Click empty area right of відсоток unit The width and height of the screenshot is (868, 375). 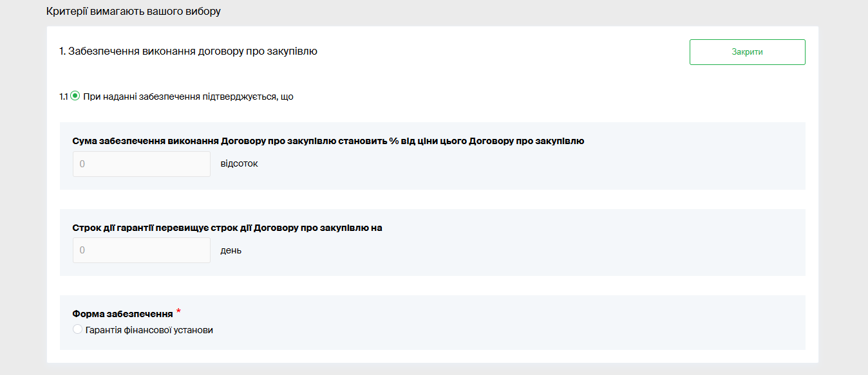pos(515,165)
